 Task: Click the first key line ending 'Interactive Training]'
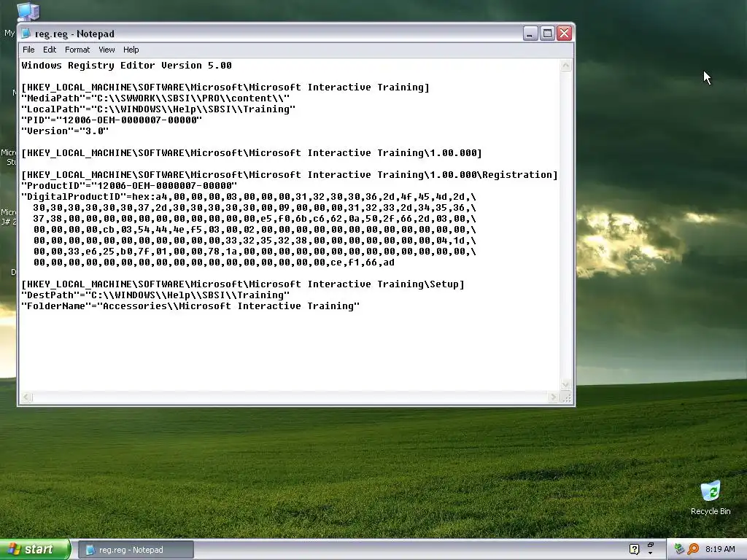tap(225, 87)
